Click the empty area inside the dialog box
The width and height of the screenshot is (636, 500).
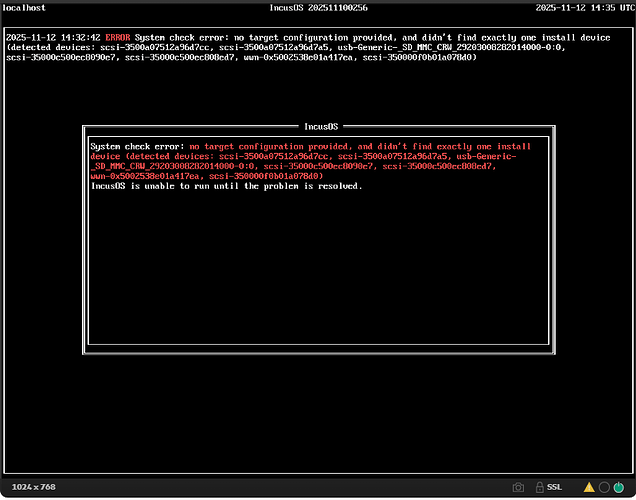[x=318, y=270]
